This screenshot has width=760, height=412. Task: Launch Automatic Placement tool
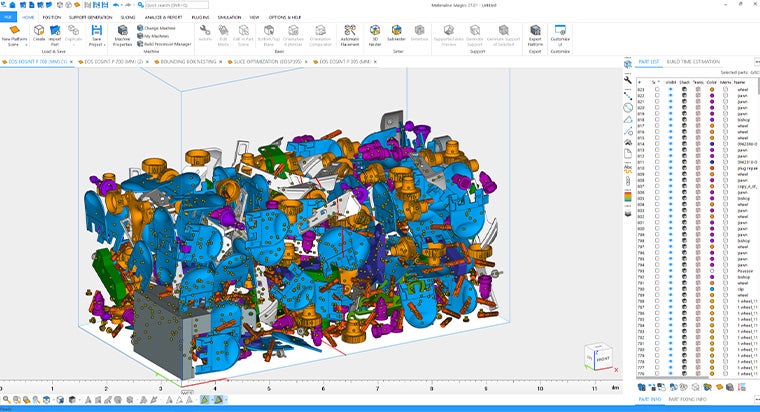point(349,35)
